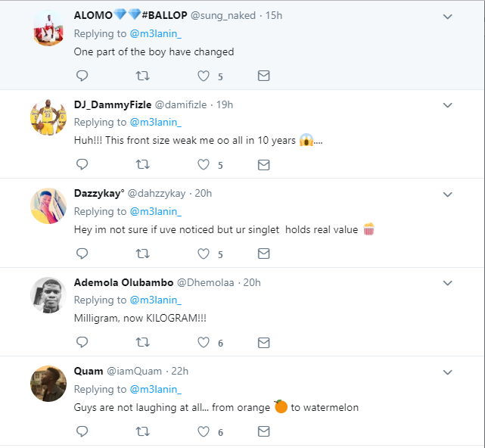Click Ademola Olubambo's avatar
Screen dimensions: 485x448
[48, 295]
